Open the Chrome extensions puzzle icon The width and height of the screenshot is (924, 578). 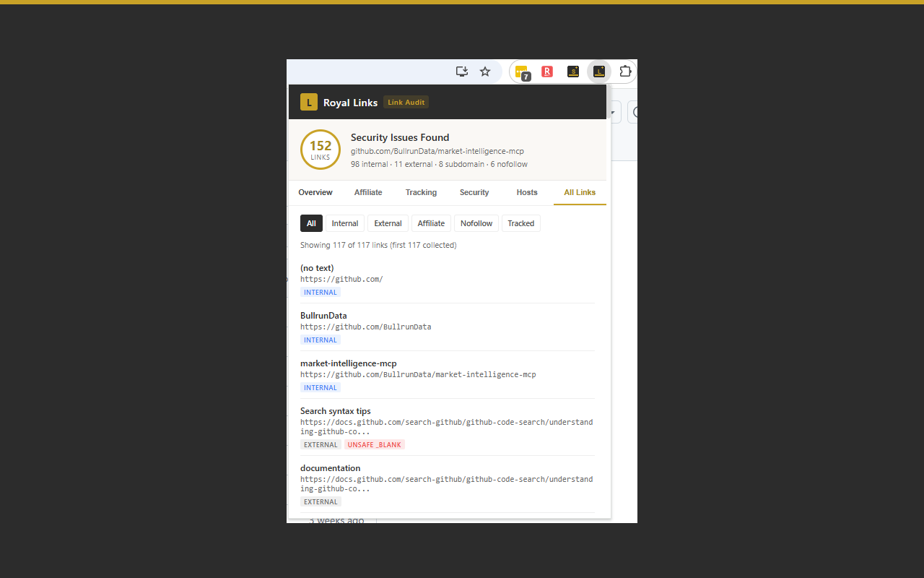coord(625,72)
